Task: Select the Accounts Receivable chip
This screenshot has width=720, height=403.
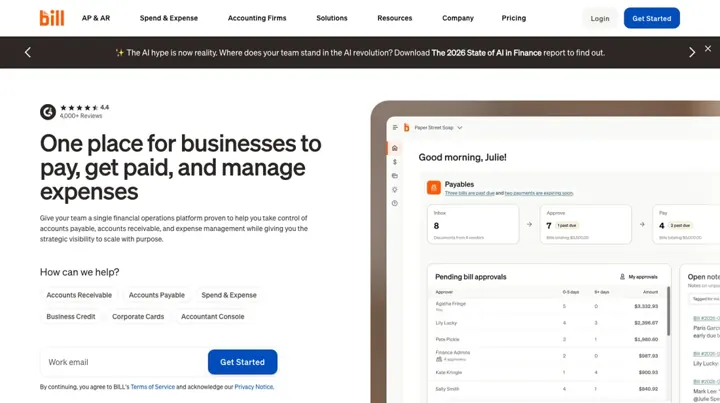Action: [79, 295]
